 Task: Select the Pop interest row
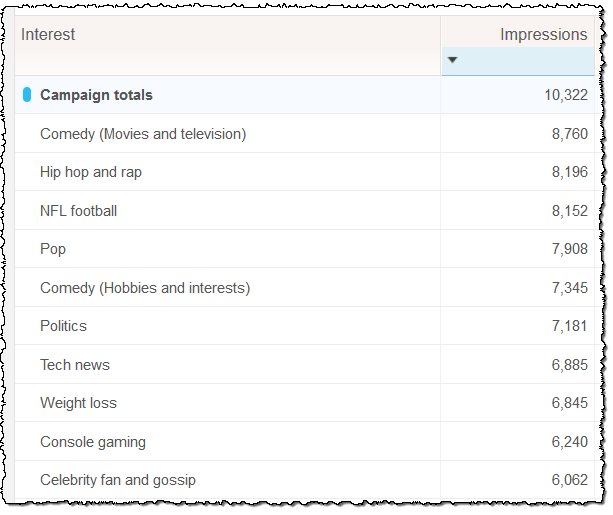(x=53, y=249)
